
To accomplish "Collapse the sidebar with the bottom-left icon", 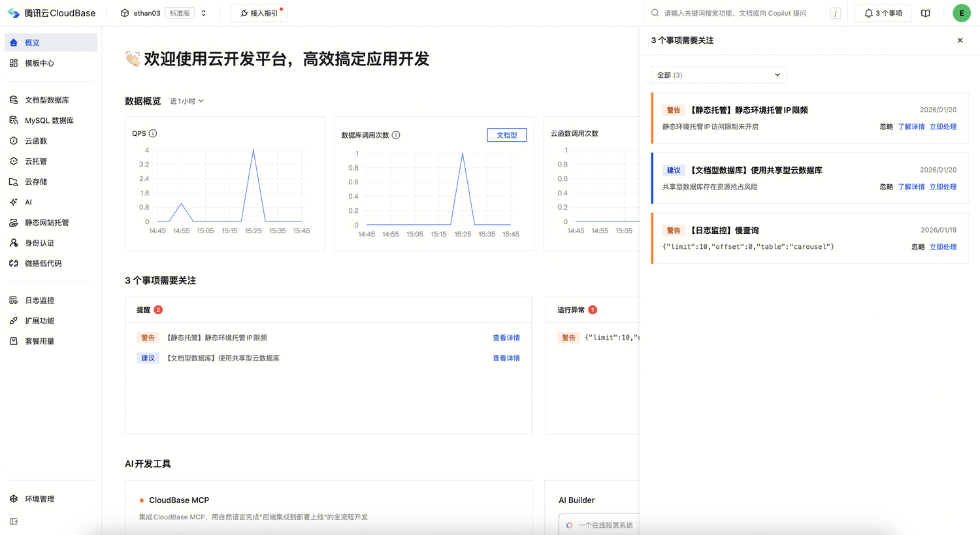I will click(x=14, y=521).
